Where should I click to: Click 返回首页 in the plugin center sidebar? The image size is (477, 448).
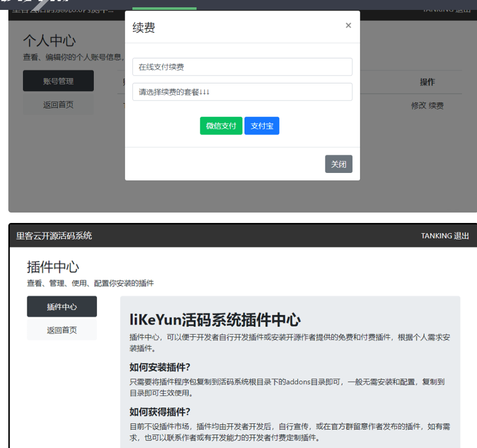pos(62,330)
